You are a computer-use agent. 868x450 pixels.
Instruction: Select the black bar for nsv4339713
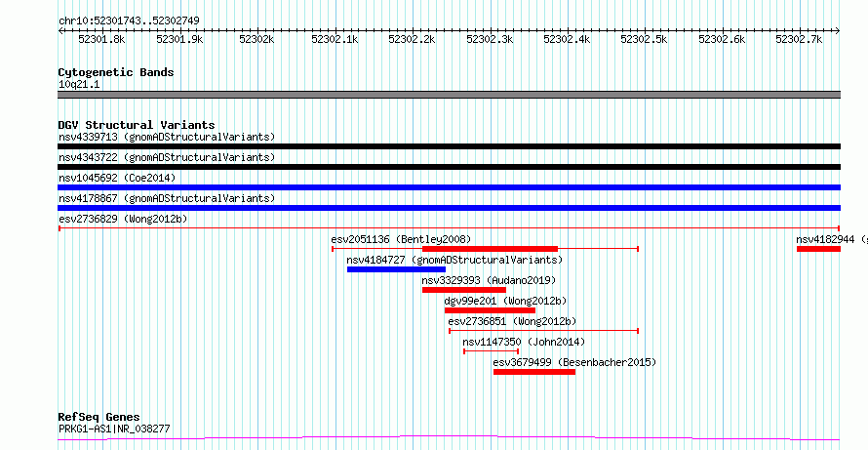coord(449,146)
